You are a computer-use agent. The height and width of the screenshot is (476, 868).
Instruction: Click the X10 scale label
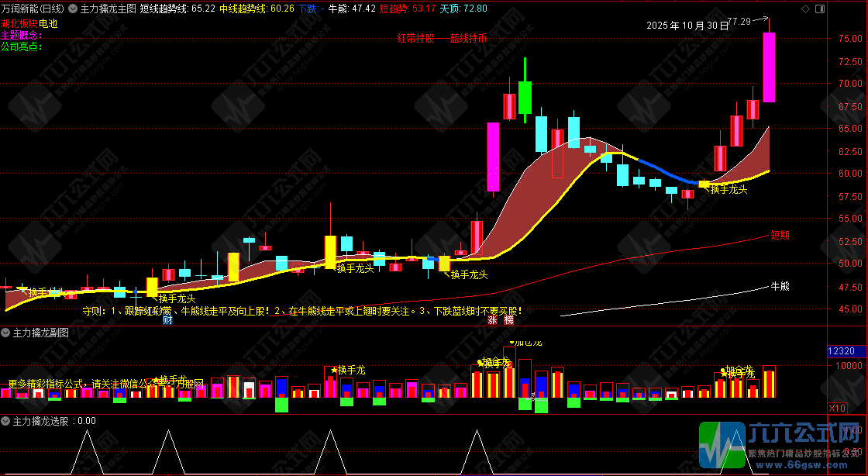click(837, 408)
